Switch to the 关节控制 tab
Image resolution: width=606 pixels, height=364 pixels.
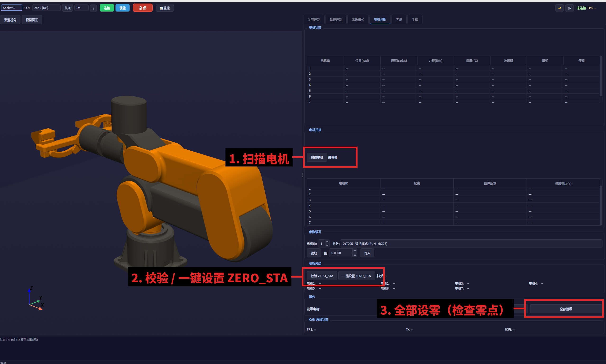(x=314, y=20)
